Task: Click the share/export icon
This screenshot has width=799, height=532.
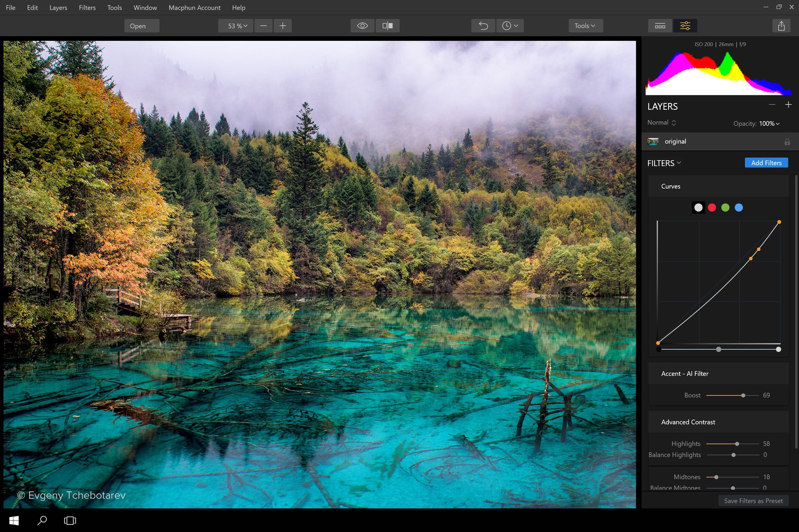Action: [782, 26]
